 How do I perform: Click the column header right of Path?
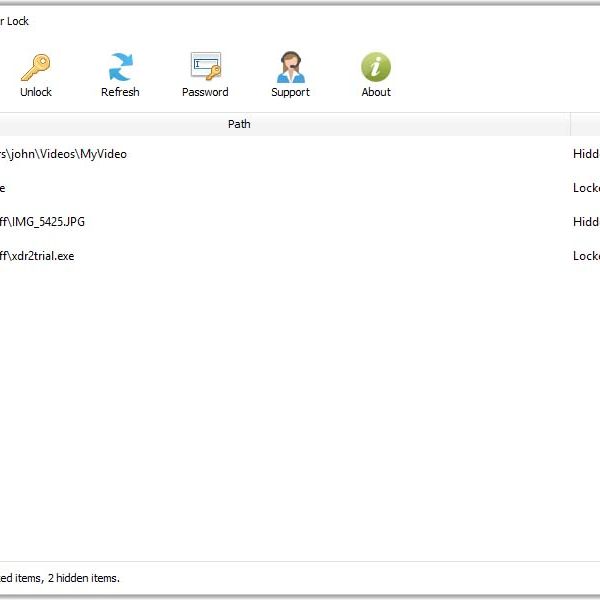[x=585, y=124]
